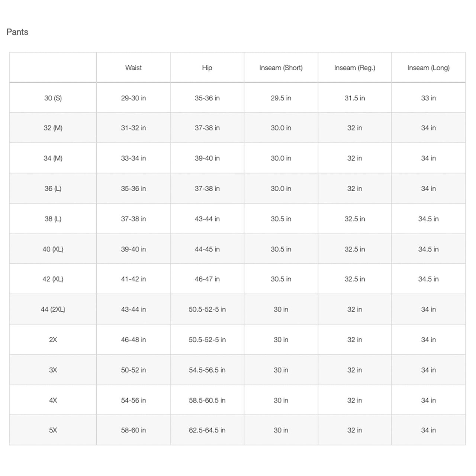This screenshot has height=476, width=476.
Task: Select the Inseam (Short) column header
Action: 281,68
